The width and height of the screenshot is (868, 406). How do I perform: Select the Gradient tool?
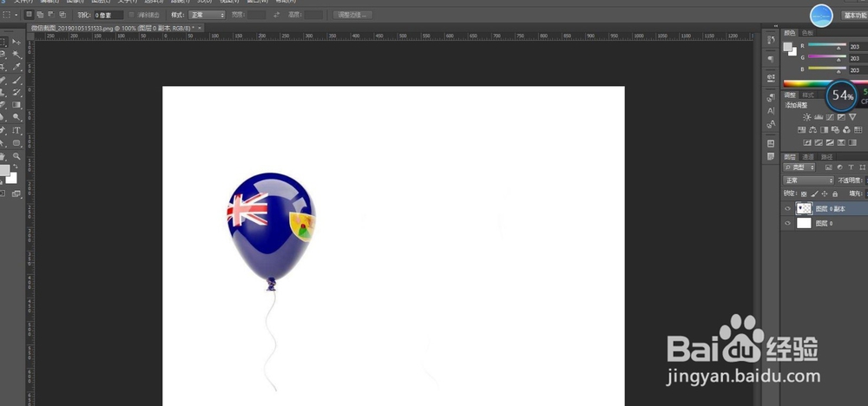[16, 105]
